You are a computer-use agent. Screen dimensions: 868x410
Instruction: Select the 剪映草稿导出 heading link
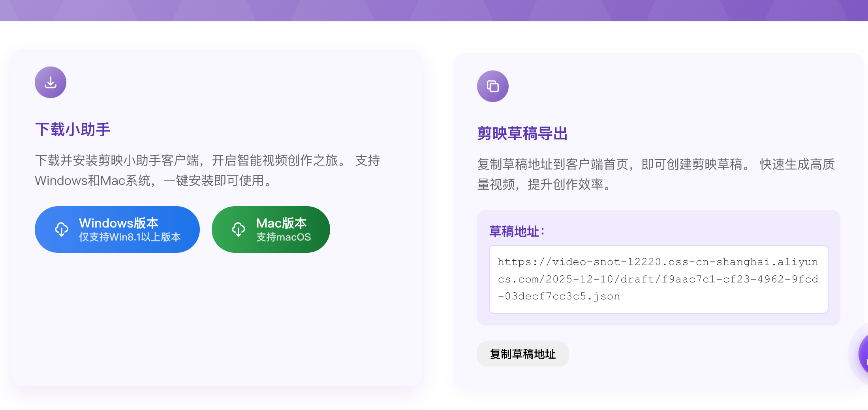tap(522, 134)
